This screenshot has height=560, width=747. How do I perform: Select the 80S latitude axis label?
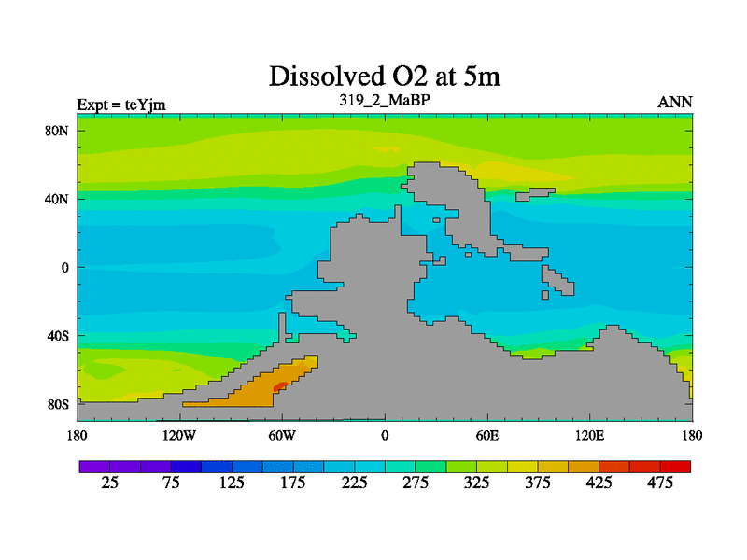pos(58,404)
